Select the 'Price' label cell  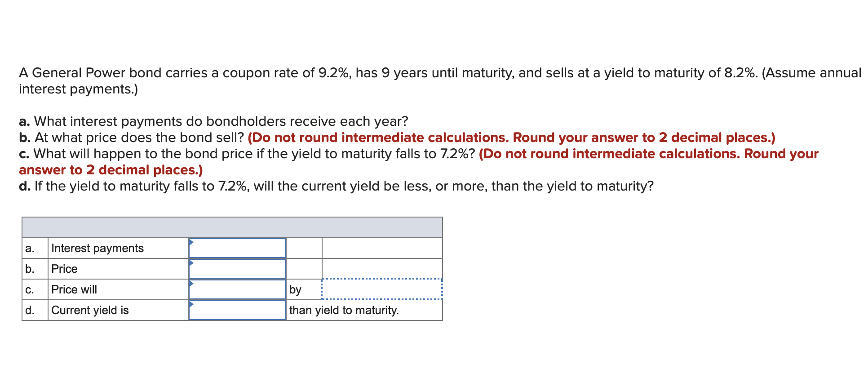65,268
